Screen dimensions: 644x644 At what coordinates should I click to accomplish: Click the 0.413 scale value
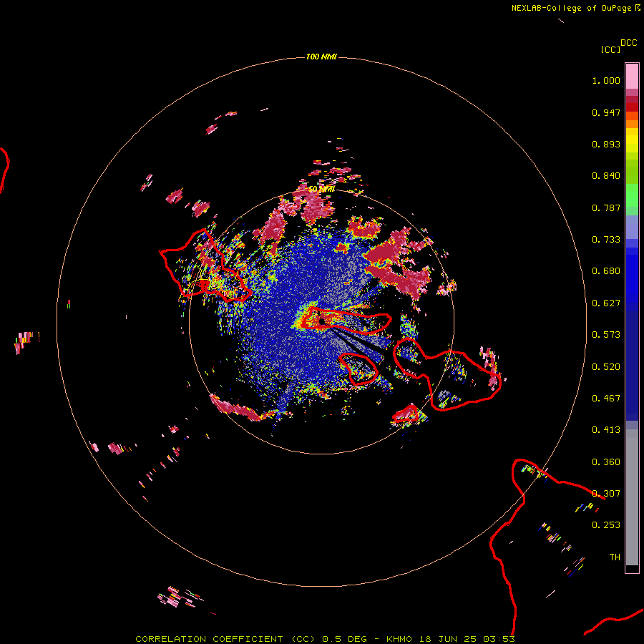pos(606,430)
